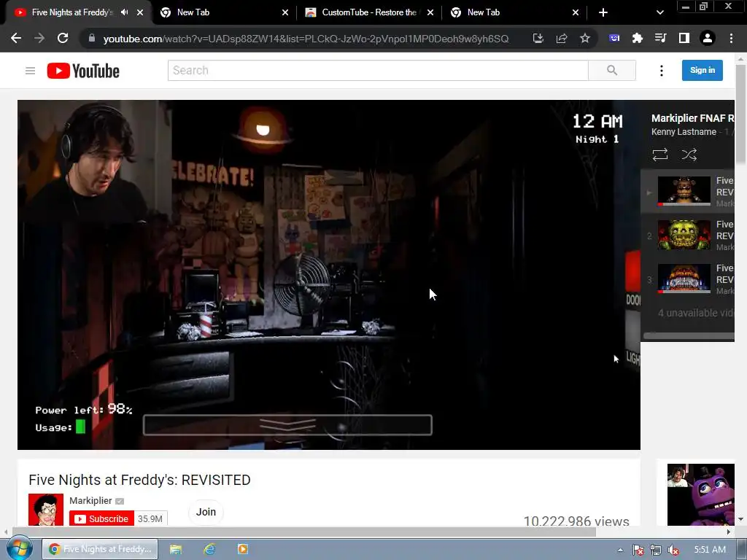Open the purple bear recommended video

pos(700,495)
